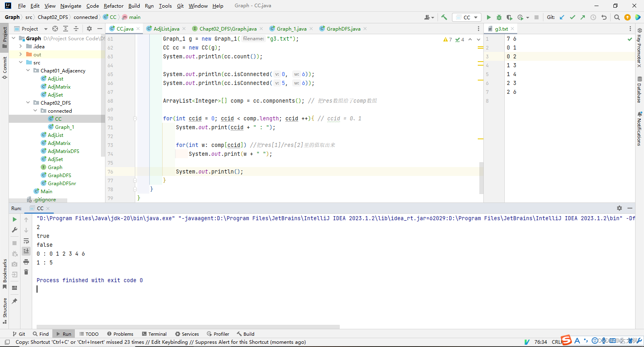Expand all in Project panel
644x347 pixels.
(x=66, y=29)
